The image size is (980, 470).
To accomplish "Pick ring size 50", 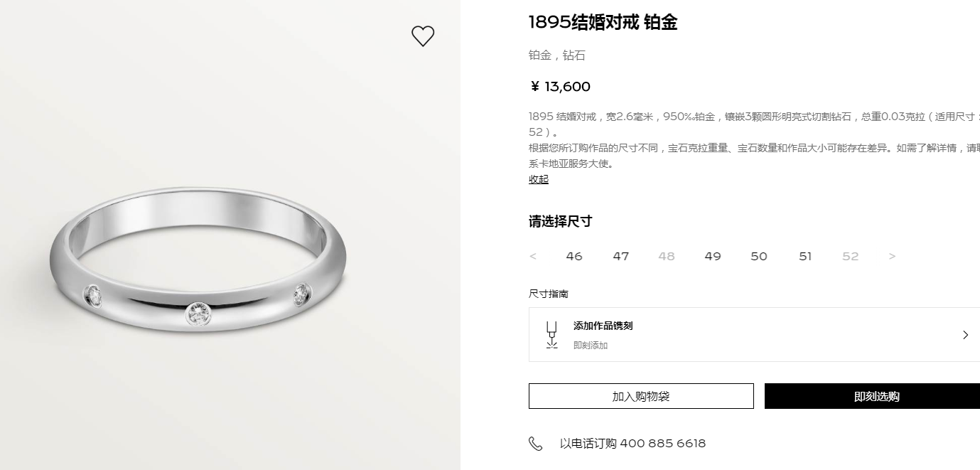I will tap(759, 257).
